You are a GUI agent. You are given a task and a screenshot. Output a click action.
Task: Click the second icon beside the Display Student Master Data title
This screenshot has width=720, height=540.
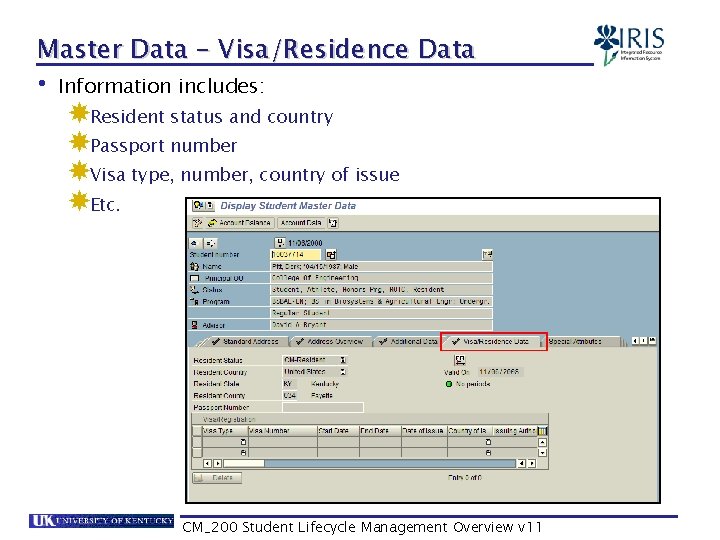tap(209, 205)
